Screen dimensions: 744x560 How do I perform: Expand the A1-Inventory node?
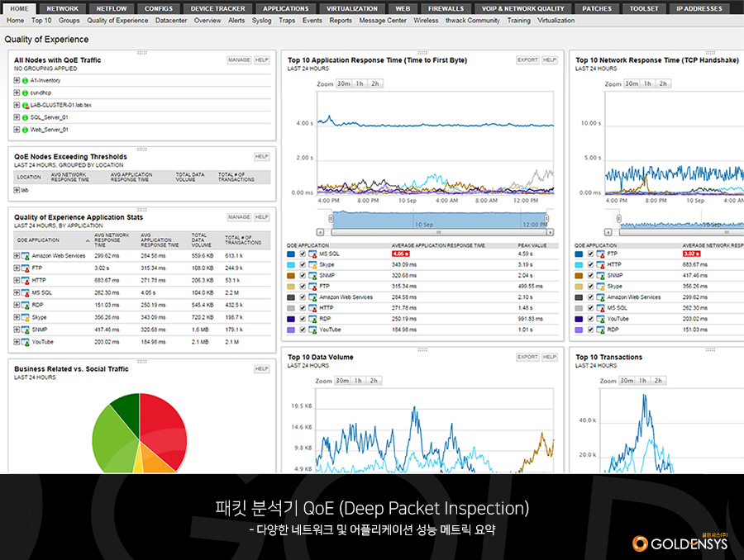[17, 81]
